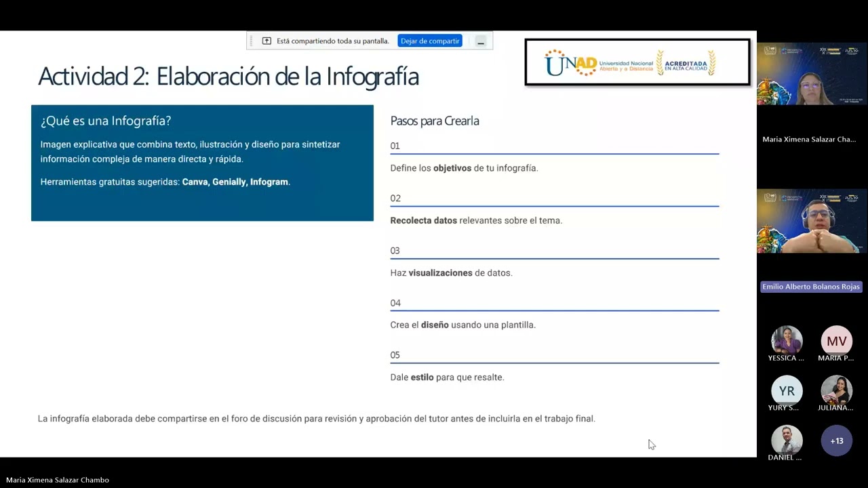Image resolution: width=868 pixels, height=488 pixels.
Task: Click step 04 Crea el diseño text
Action: tap(462, 325)
